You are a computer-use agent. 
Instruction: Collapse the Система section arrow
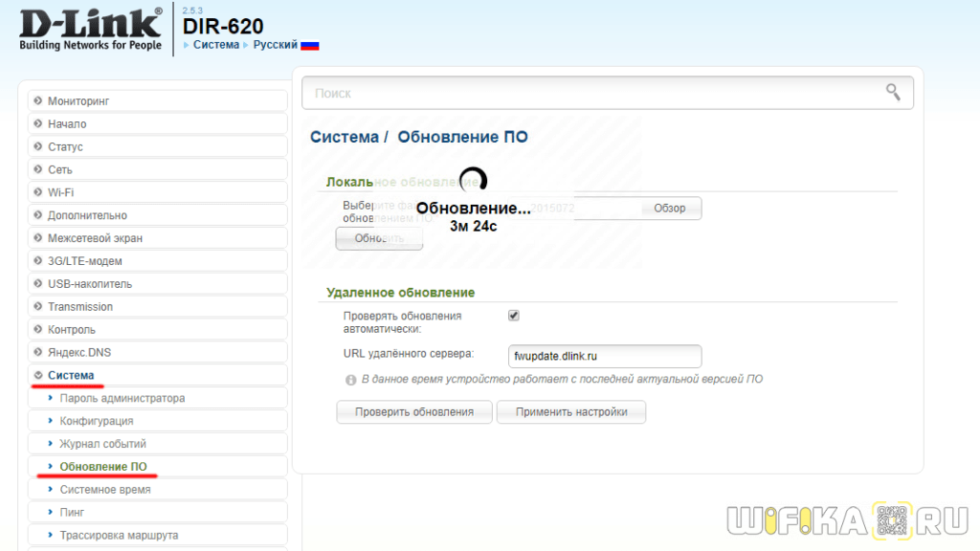click(x=38, y=375)
